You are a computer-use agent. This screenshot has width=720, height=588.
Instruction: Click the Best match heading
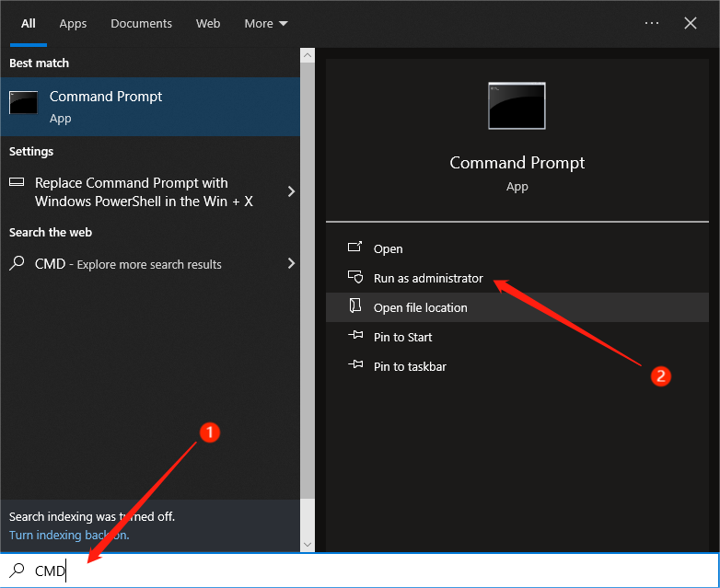coord(39,63)
